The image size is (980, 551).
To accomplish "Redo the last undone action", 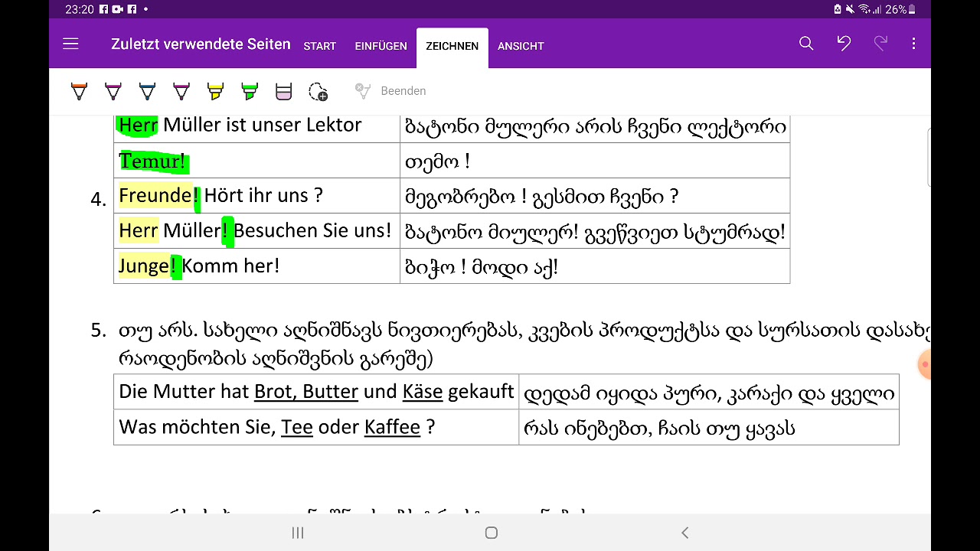I will [x=880, y=44].
